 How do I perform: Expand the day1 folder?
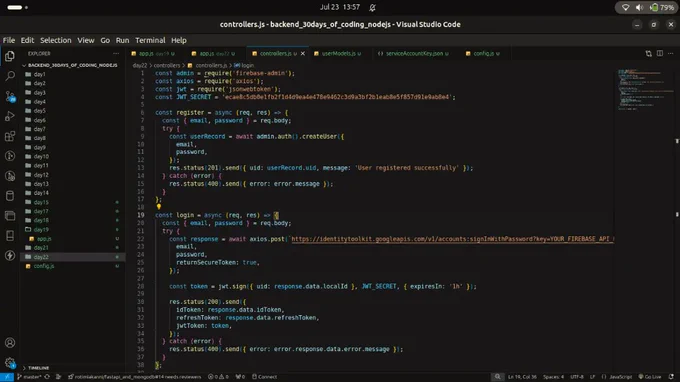pyautogui.click(x=72, y=74)
